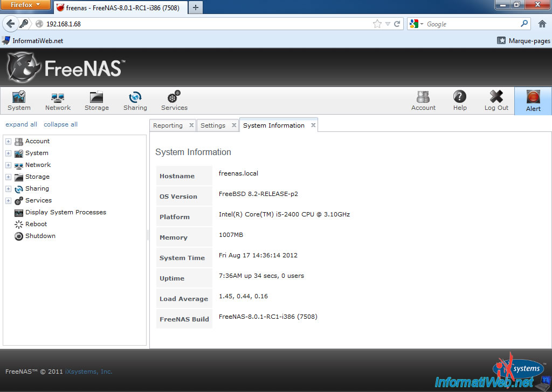Click the FreeNAS-8.0.1-RC1-i386 (7508) build value

(x=268, y=317)
